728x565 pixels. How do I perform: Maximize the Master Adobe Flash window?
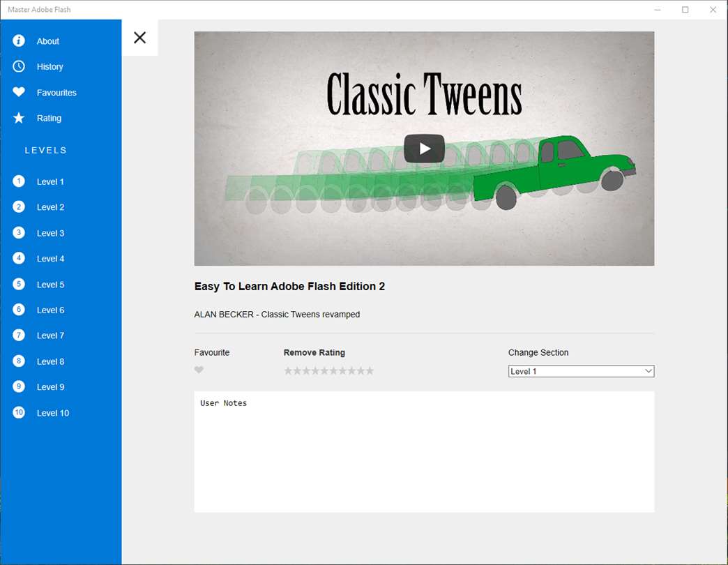tap(685, 10)
